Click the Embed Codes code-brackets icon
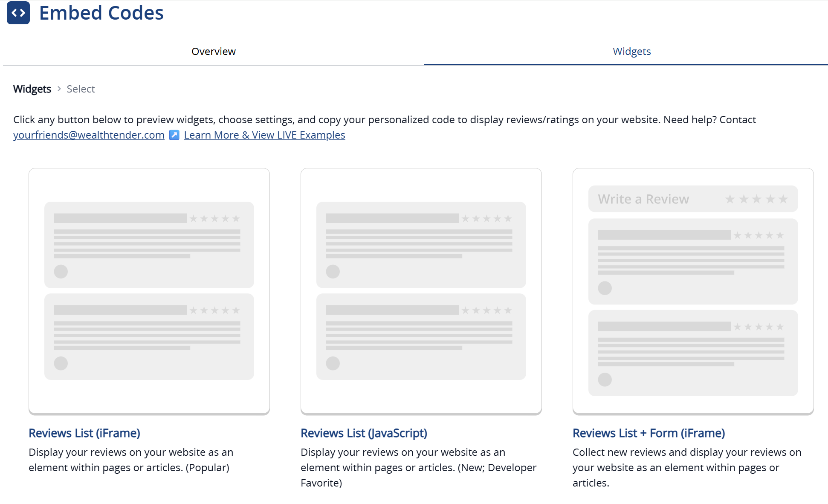 [18, 13]
